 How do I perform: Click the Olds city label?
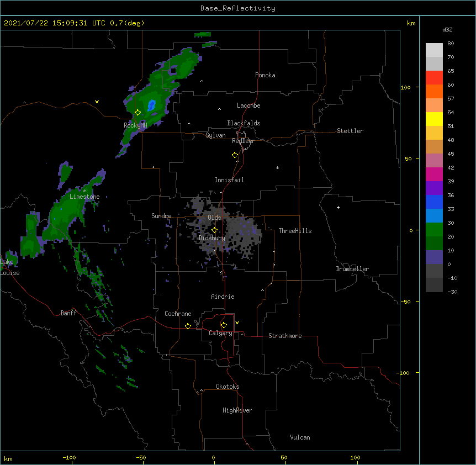point(214,218)
